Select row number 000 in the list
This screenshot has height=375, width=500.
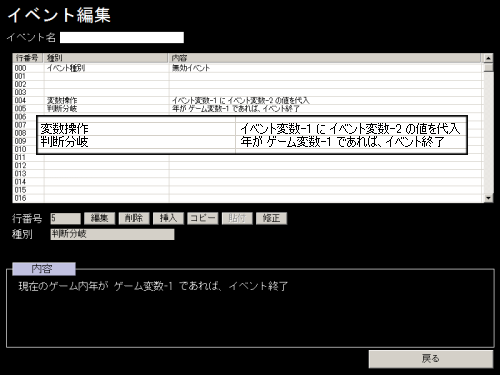tap(20, 68)
